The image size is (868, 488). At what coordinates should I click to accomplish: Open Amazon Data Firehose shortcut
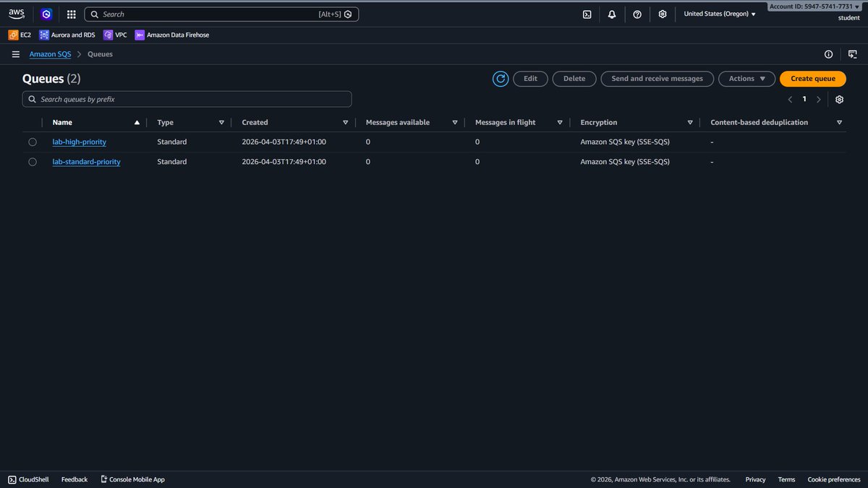[172, 35]
